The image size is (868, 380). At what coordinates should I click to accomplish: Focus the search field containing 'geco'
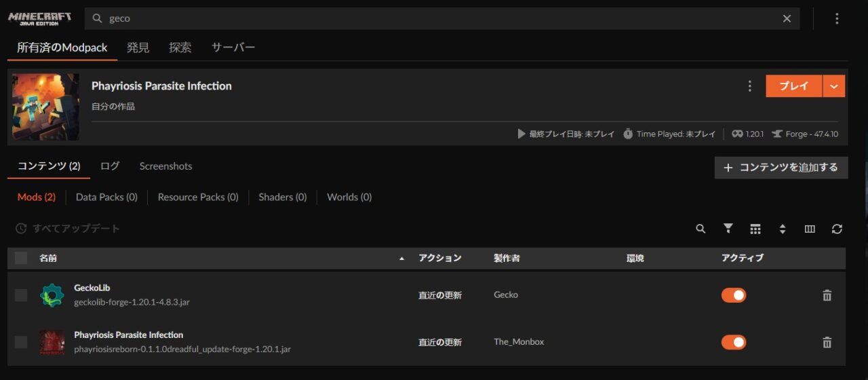[441, 18]
